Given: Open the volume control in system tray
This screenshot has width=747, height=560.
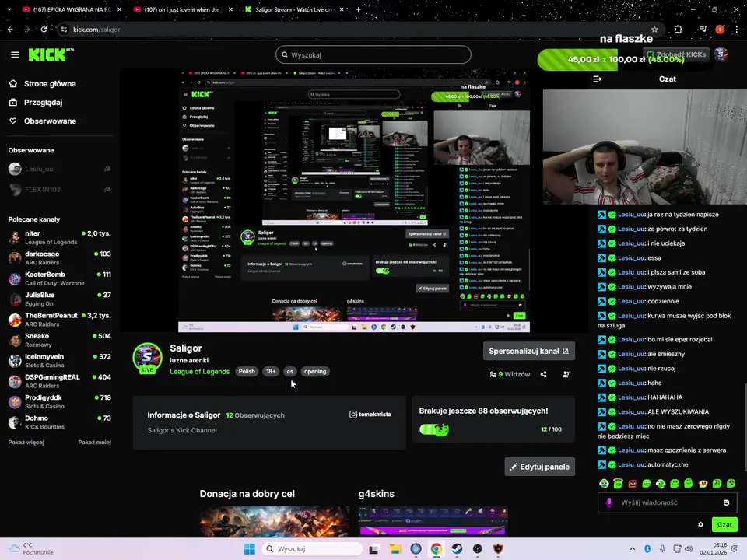Looking at the screenshot, I should pyautogui.click(x=689, y=549).
